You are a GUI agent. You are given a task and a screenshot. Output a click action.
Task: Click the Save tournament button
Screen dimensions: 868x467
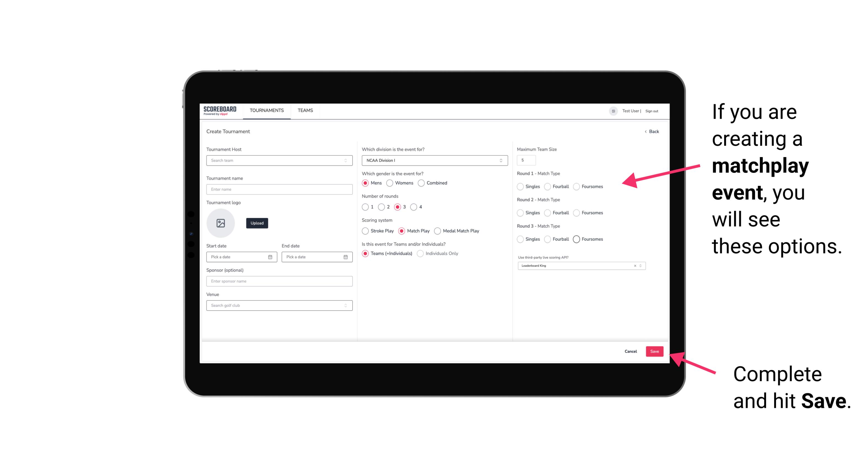[655, 351]
